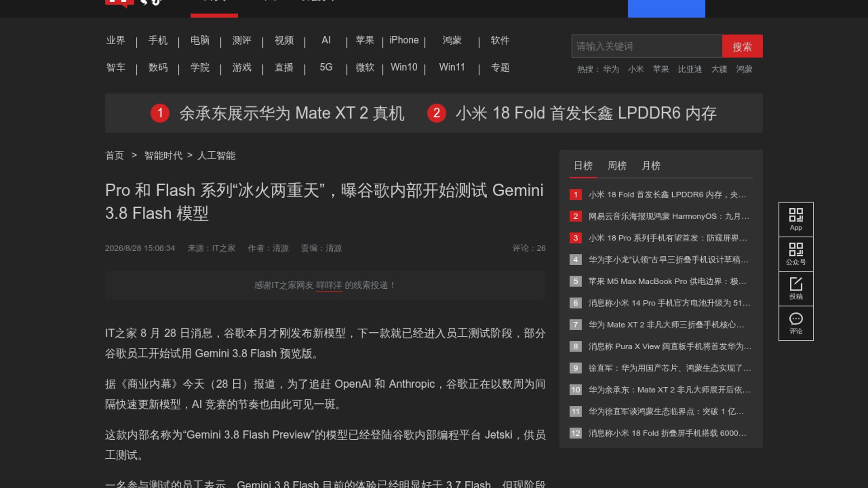Open 人工智能 breadcrumb link
Viewport: 868px width, 488px height.
click(x=217, y=155)
